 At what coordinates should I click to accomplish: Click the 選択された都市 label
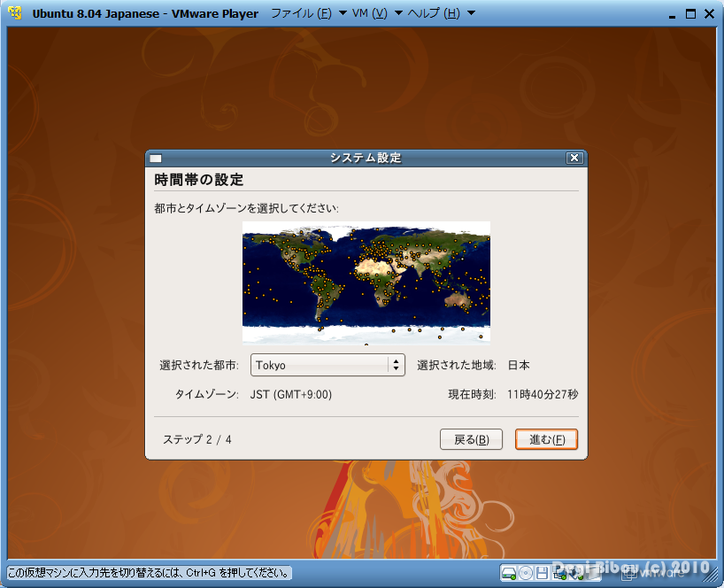199,366
